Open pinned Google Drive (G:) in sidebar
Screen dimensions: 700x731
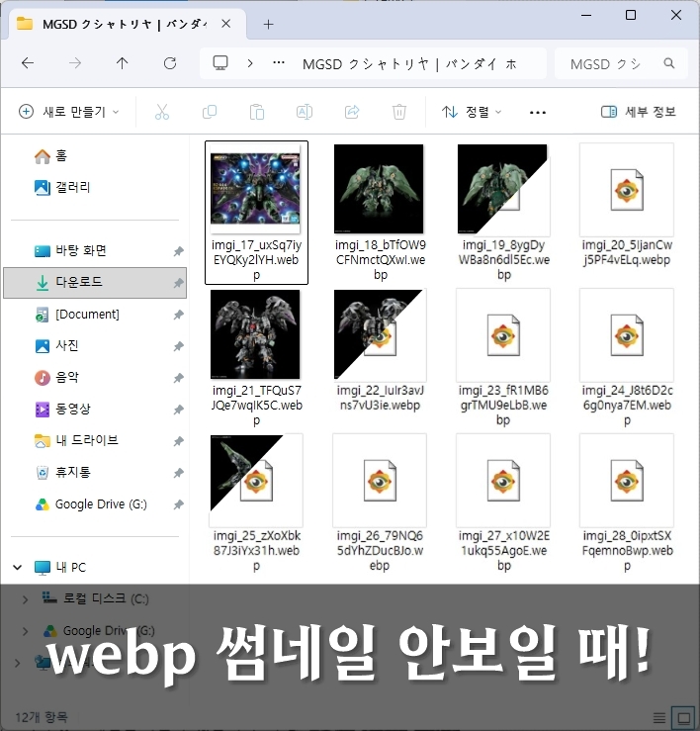91,504
